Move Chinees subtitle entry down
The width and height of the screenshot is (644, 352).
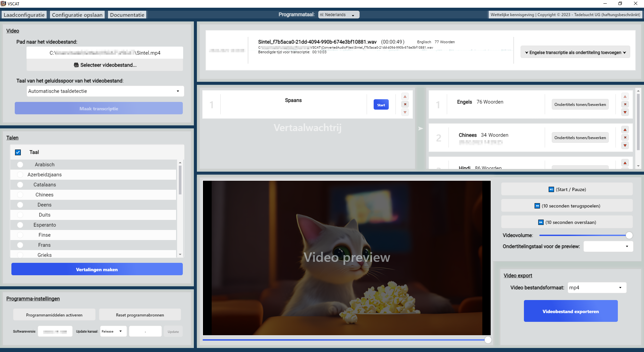point(625,145)
